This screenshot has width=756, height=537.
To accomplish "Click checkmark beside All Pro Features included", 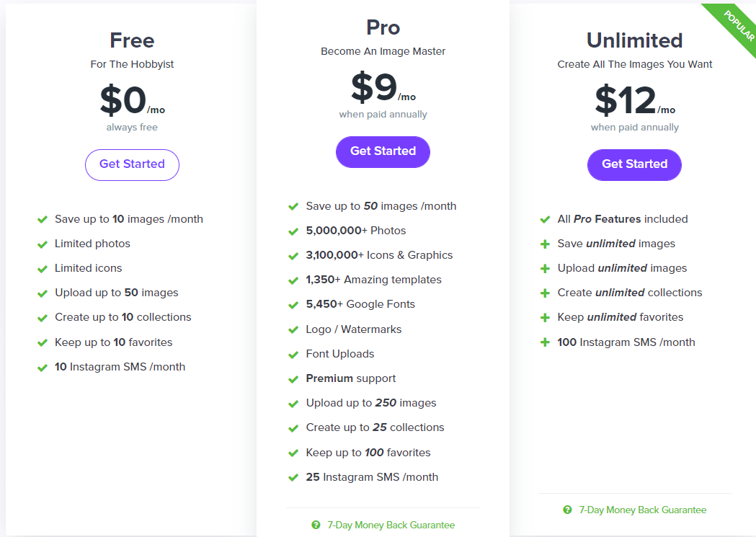I will (545, 219).
